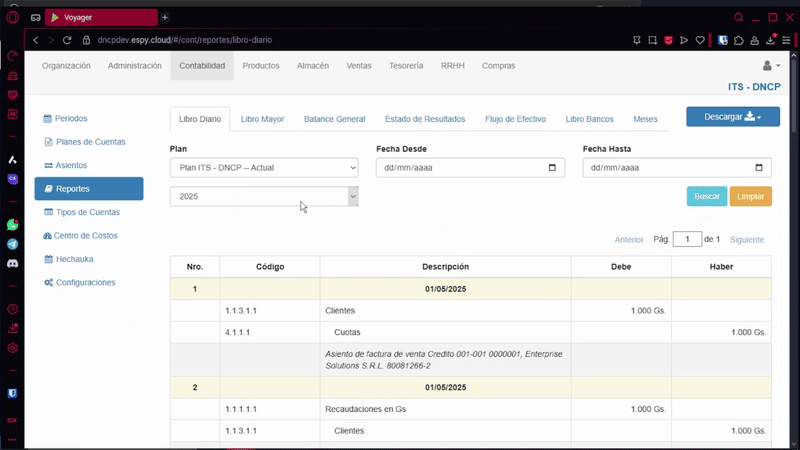Go to Centro de Costos section

(x=85, y=236)
